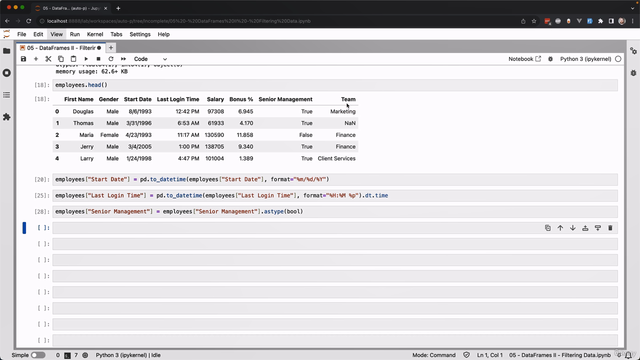Open the Table of Contents sidebar
The width and height of the screenshot is (640, 360).
pyautogui.click(x=7, y=95)
